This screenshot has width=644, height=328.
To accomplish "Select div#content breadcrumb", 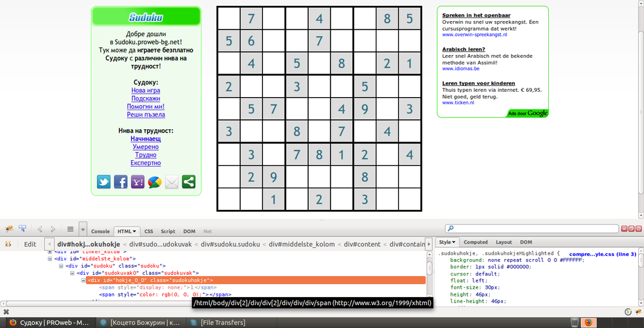I will [362, 244].
